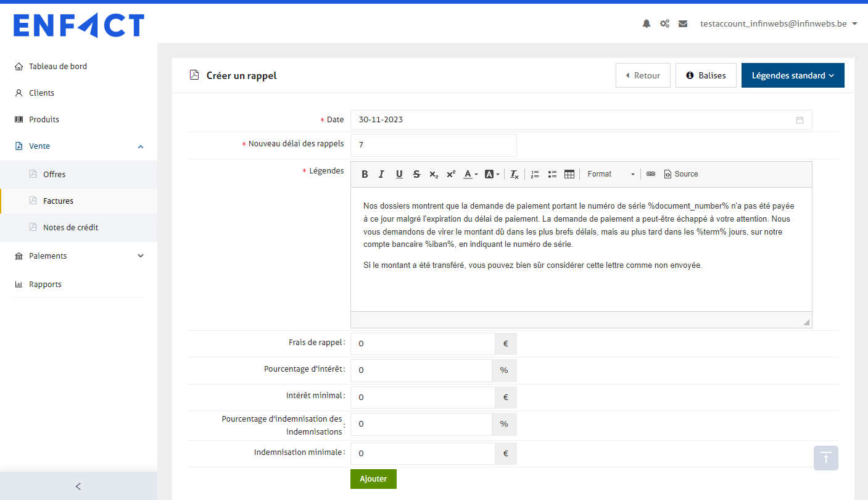The image size is (868, 500).
Task: Toggle Source view in the editor
Action: (680, 174)
